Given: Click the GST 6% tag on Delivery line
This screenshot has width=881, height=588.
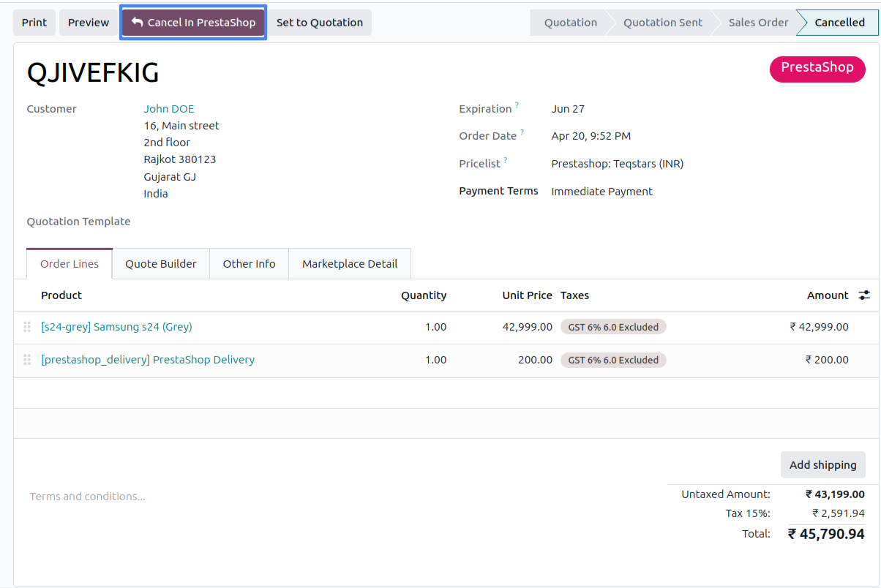Looking at the screenshot, I should coord(613,360).
